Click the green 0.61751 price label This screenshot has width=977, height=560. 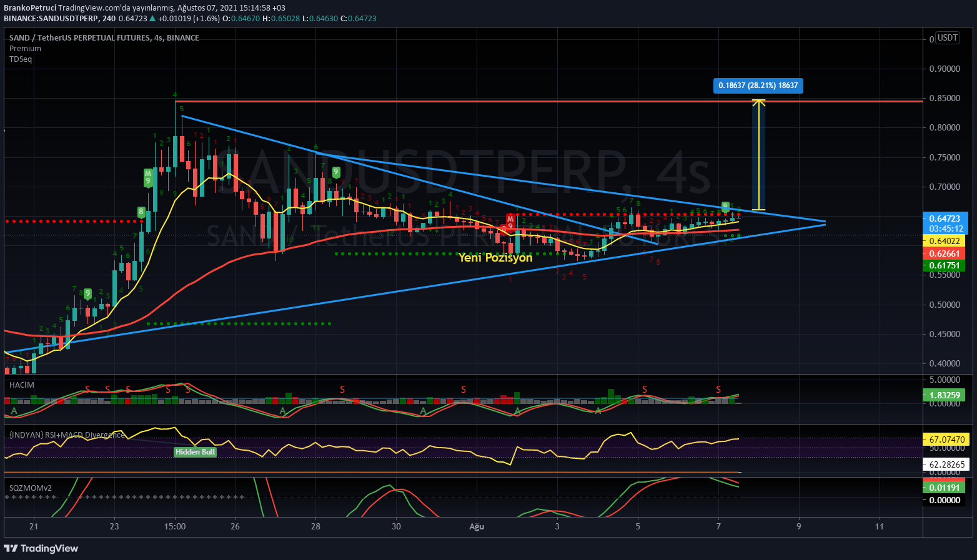coord(944,265)
